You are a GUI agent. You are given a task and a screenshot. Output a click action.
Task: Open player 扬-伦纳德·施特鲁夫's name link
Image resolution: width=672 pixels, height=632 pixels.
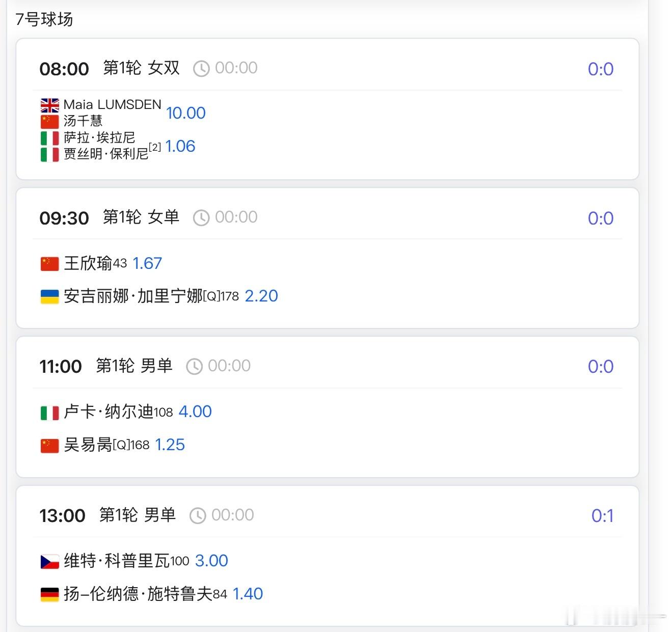(138, 594)
